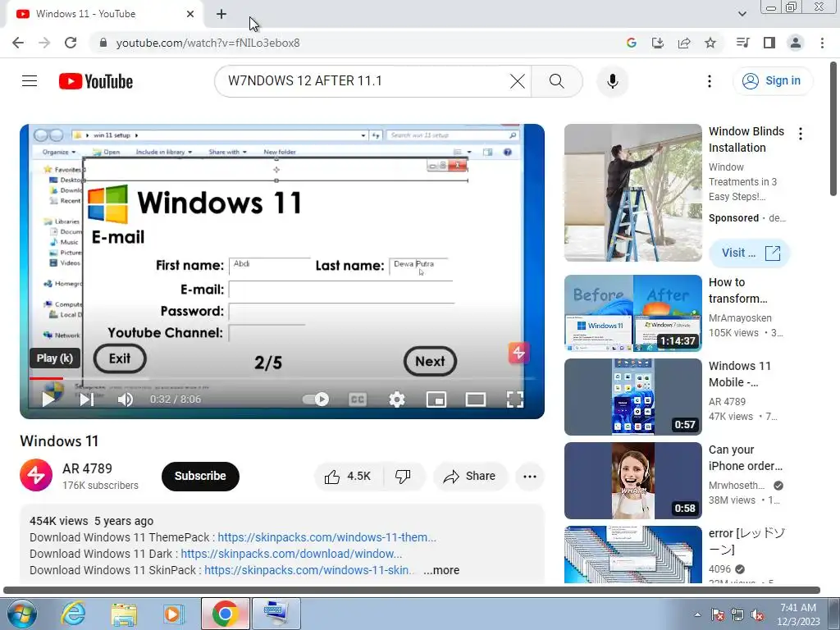Open File Explorer from taskbar
840x630 pixels.
point(124,614)
